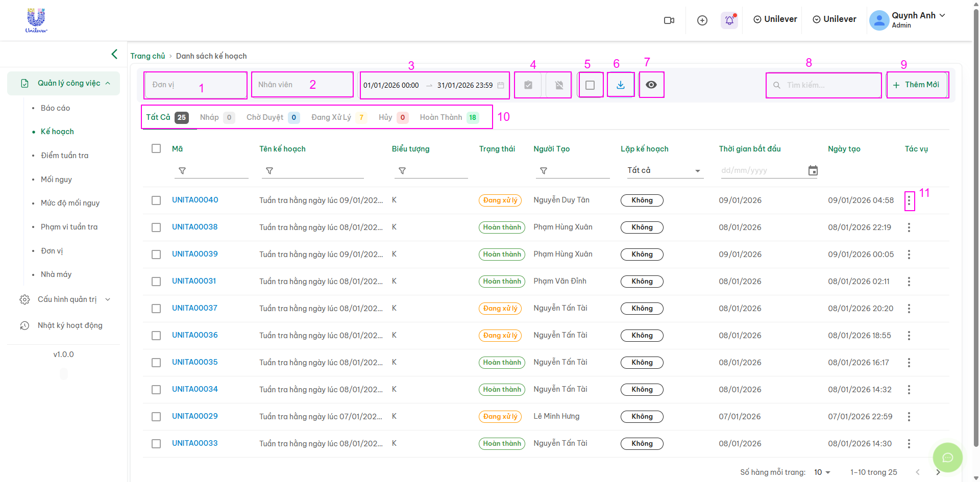Open plan link UNITA00037
Screen dimensions: 980x482
pos(194,308)
